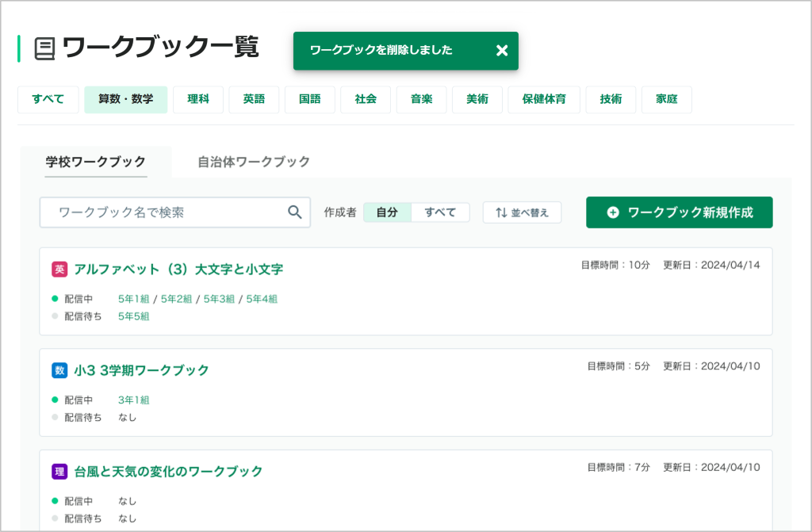
Task: Click class link 5年2組
Action: [x=176, y=299]
